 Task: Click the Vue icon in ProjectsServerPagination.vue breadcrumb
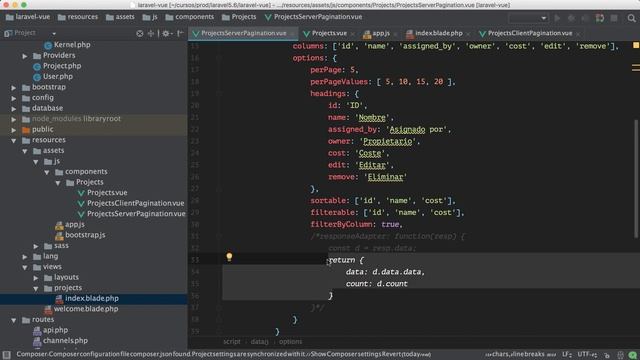268,17
